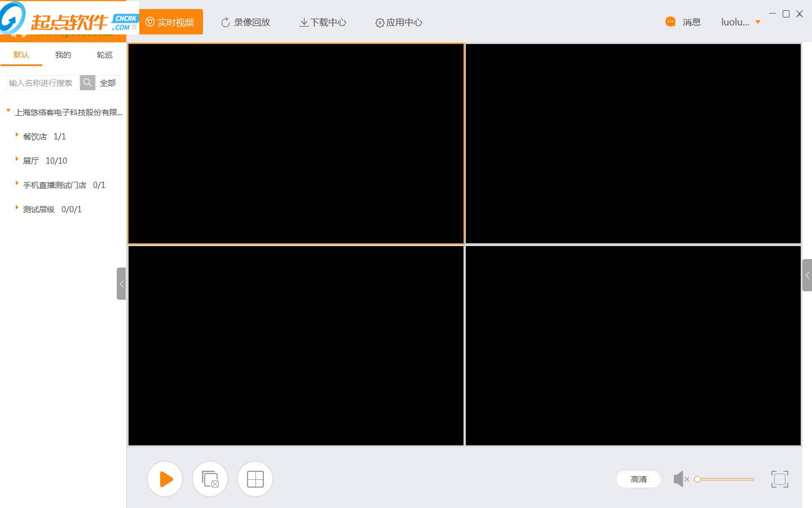Collapse the 上海悠络客电子科技 root node
This screenshot has width=812, height=508.
[8, 111]
